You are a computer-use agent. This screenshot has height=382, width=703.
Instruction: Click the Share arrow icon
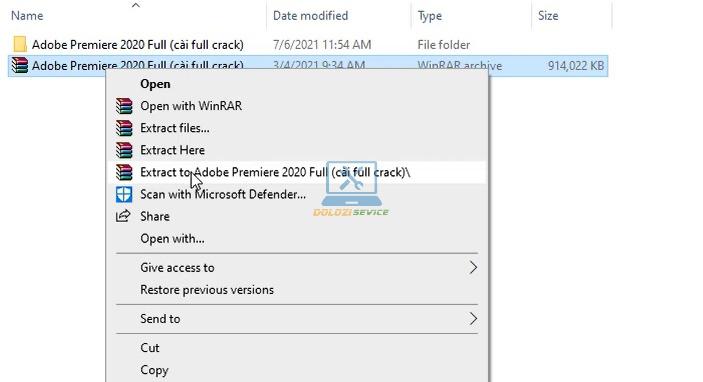(123, 216)
